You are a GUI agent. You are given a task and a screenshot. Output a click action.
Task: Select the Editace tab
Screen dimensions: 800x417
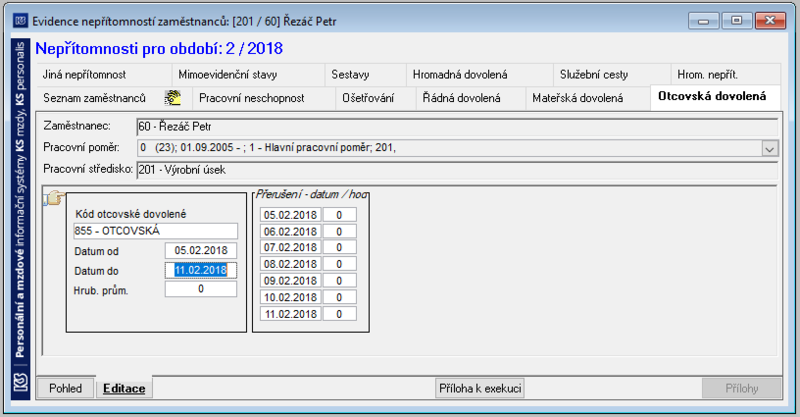[x=124, y=388]
